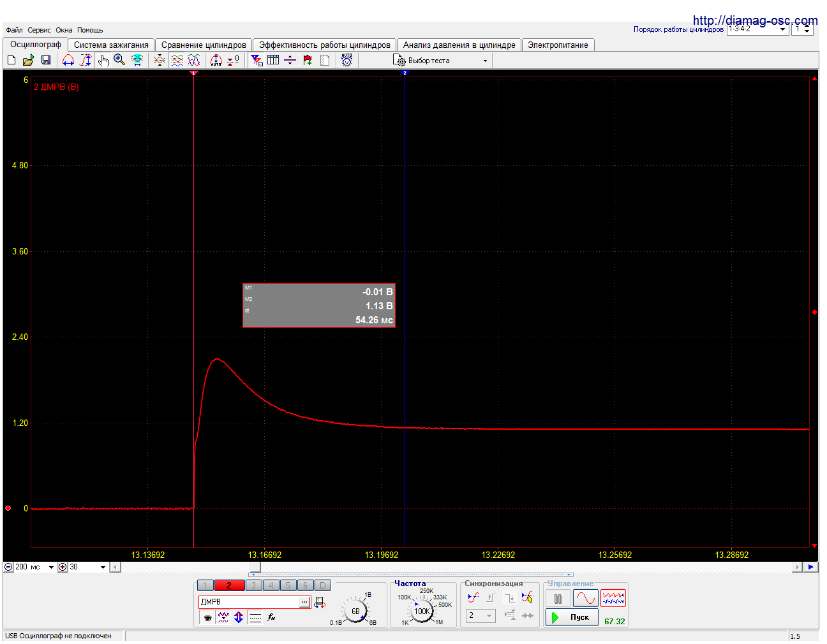Open cylinder firing order 1-3-4-2 dropdown
The image size is (827, 644).
pos(757,29)
